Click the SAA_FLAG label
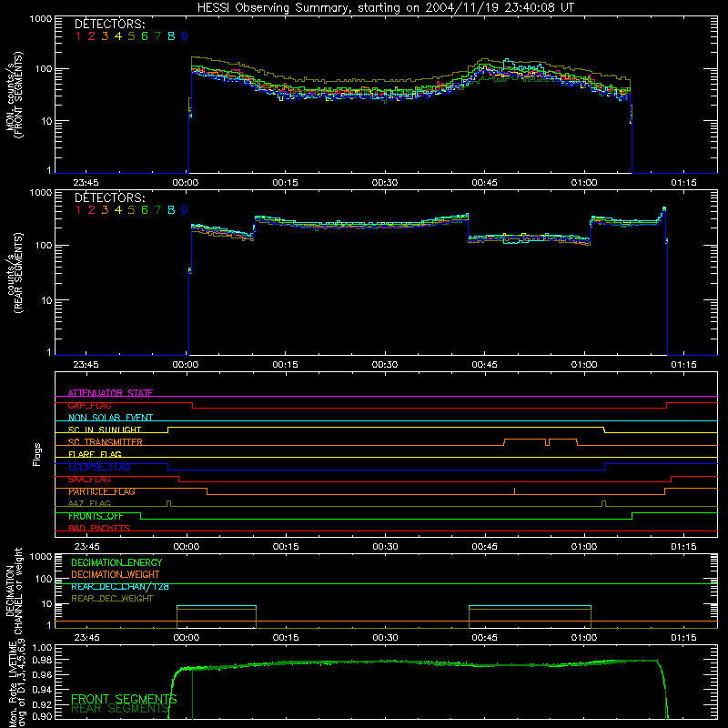728x728 pixels. pyautogui.click(x=89, y=480)
